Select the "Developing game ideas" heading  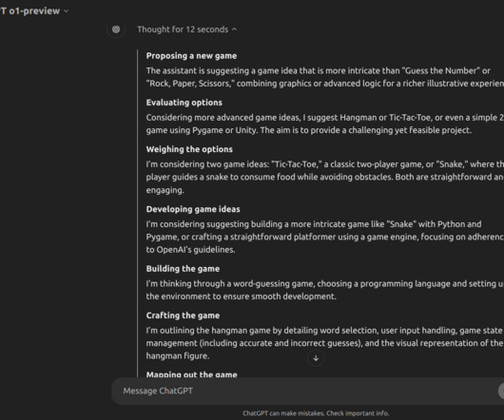193,209
